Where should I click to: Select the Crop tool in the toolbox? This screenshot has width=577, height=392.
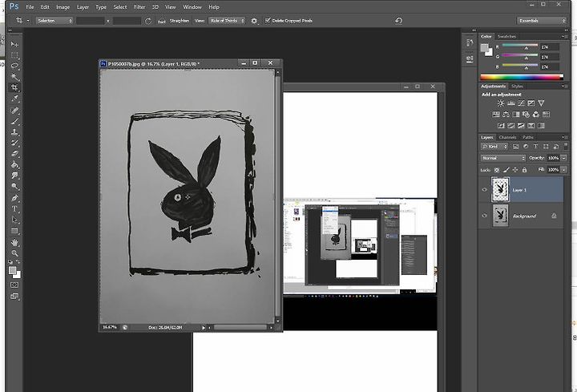[x=14, y=87]
